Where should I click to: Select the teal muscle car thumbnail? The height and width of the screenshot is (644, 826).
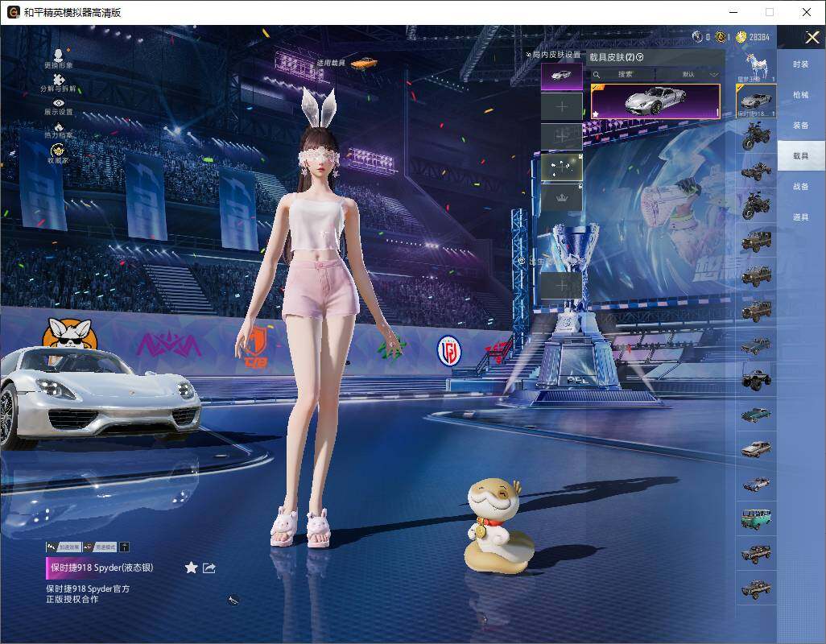pos(757,415)
